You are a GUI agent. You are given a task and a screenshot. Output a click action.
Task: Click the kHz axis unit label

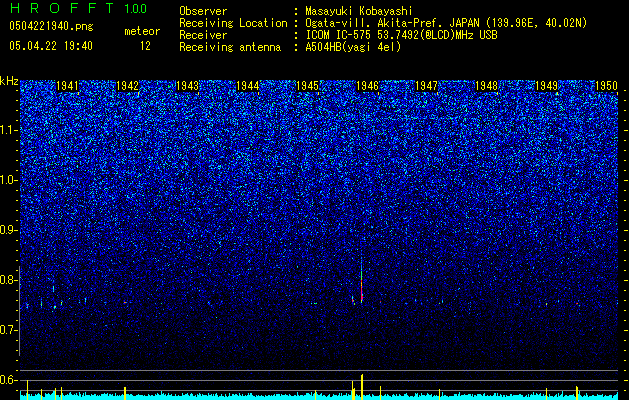[x=9, y=81]
